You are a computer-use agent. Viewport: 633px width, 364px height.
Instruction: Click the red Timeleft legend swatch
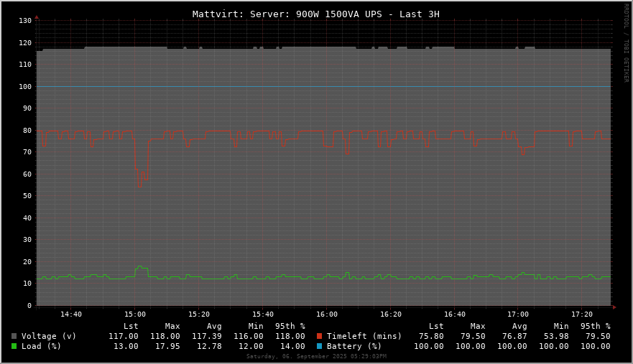pyautogui.click(x=319, y=336)
